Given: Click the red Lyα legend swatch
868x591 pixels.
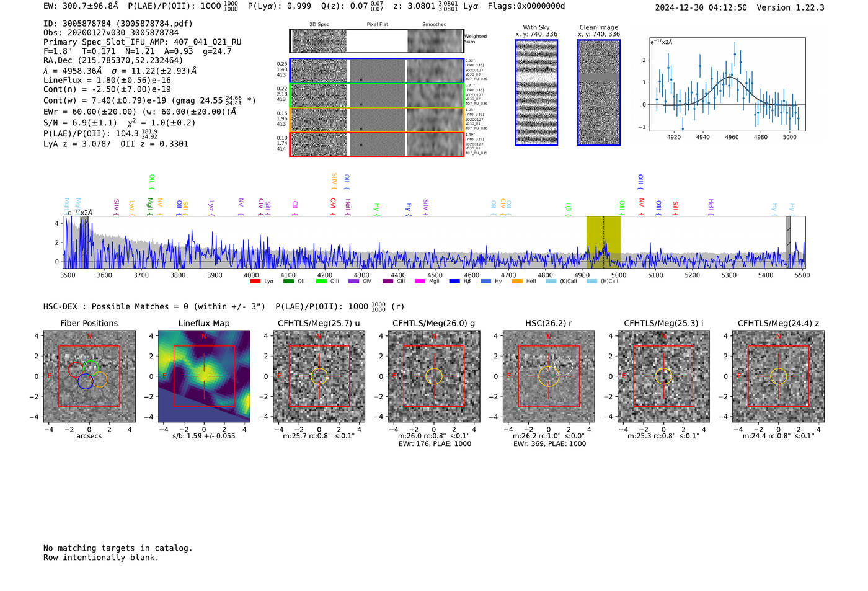Looking at the screenshot, I should (255, 282).
